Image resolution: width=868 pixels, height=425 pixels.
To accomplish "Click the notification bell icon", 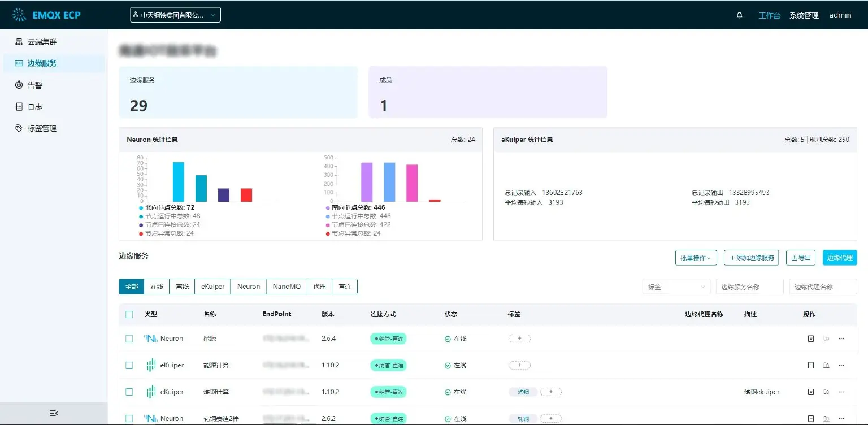I will click(740, 15).
